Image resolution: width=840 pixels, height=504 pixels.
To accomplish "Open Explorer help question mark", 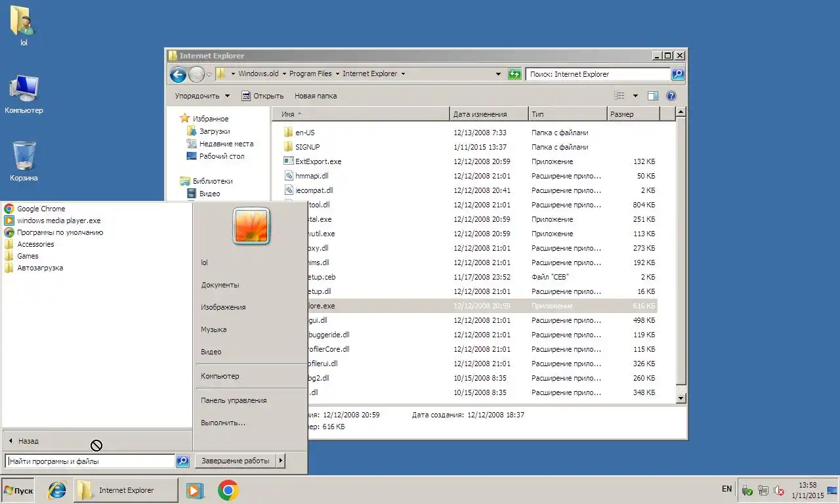I will [x=671, y=96].
